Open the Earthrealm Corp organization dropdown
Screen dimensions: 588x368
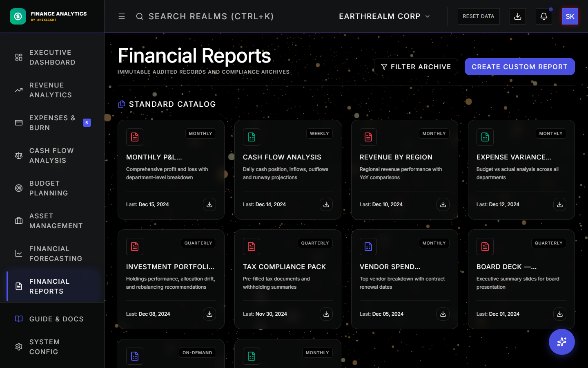point(385,16)
